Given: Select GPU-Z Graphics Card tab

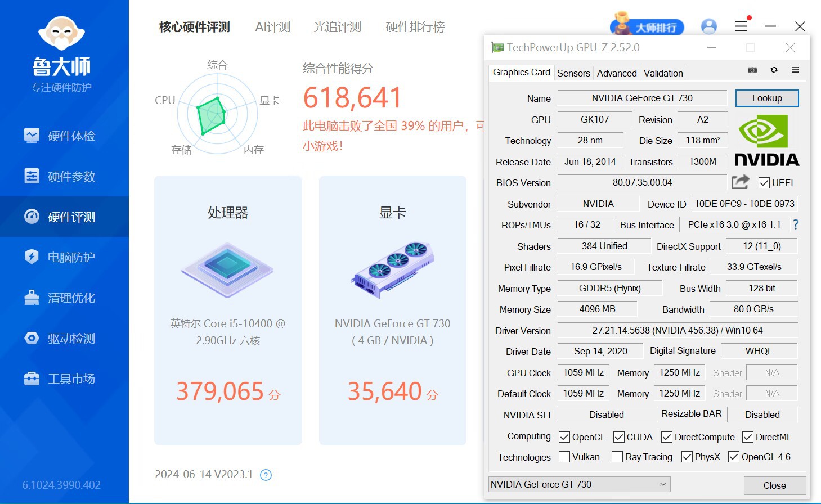Looking at the screenshot, I should [x=521, y=73].
